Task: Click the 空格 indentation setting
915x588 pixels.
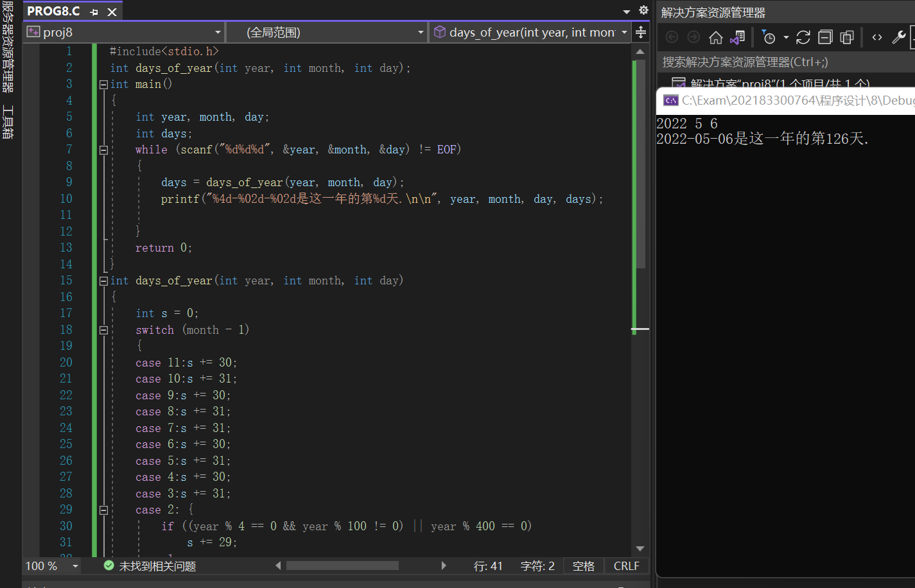Action: (584, 566)
